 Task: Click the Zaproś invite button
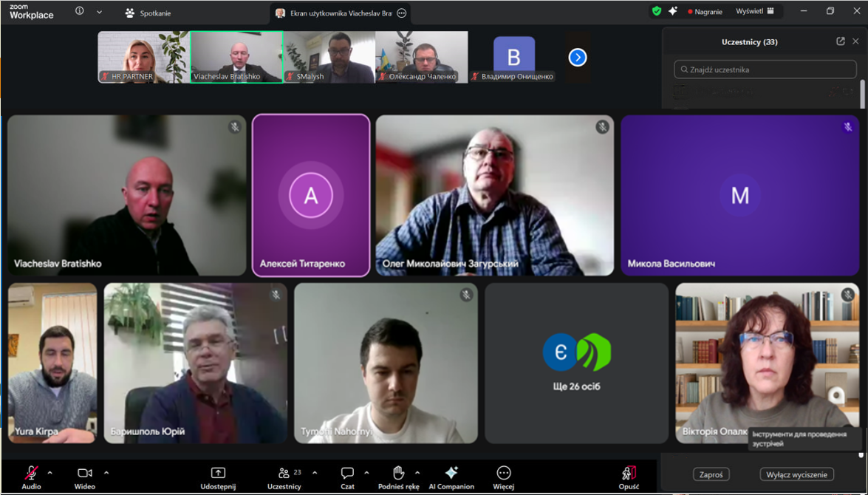click(711, 474)
